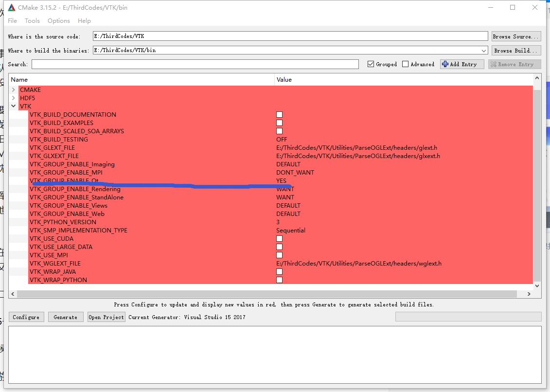
Task: Uncheck the Grouped checkbox
Action: tap(371, 64)
